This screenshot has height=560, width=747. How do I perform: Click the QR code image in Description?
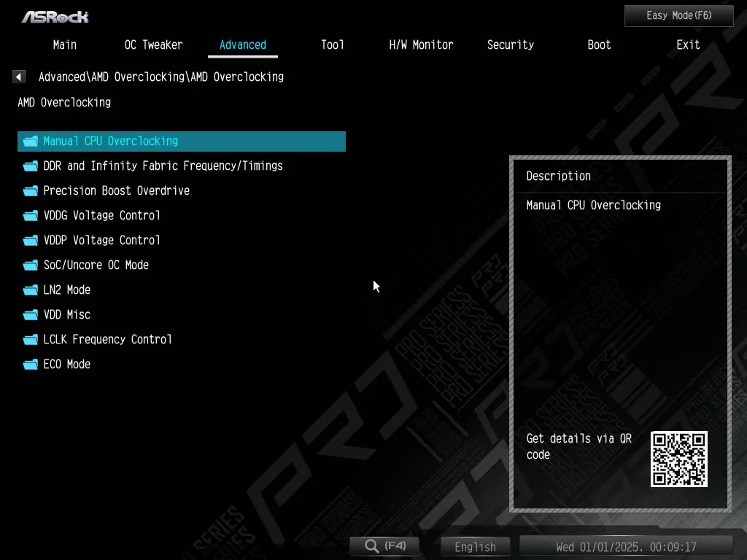(678, 459)
